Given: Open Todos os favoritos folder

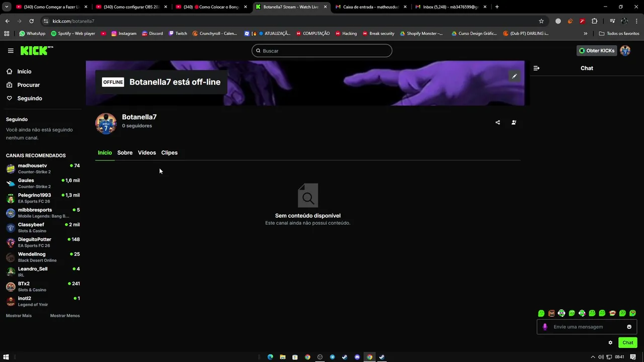Looking at the screenshot, I should click(619, 34).
